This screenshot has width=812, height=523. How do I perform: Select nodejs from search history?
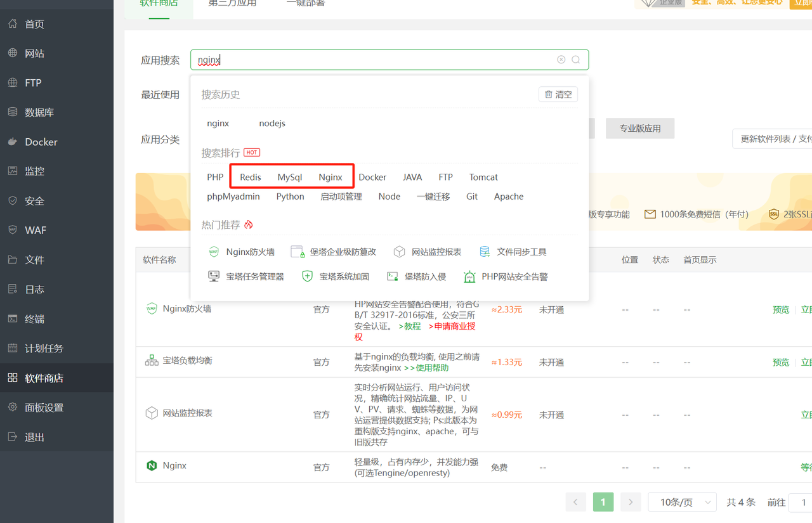(272, 123)
